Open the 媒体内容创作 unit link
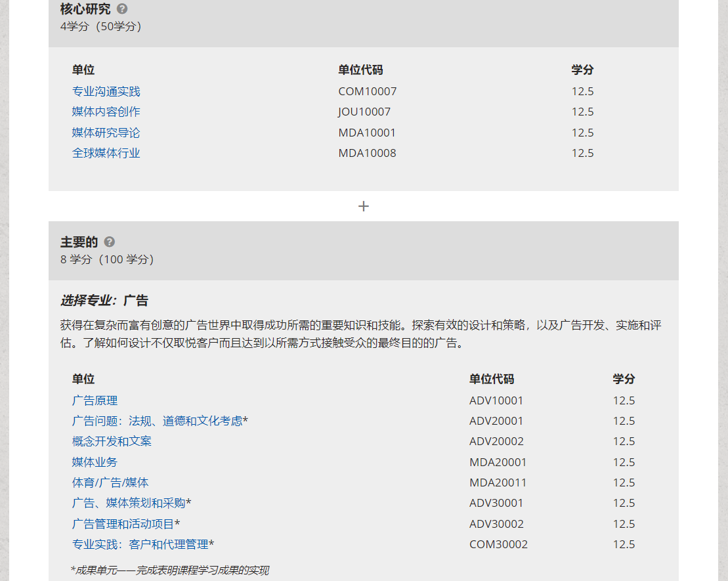The width and height of the screenshot is (728, 581). coord(106,112)
